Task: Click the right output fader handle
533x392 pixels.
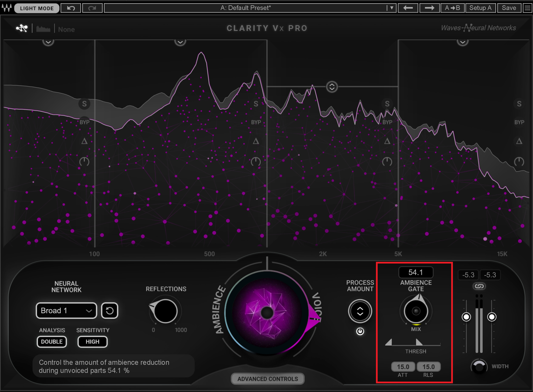Action: 492,317
